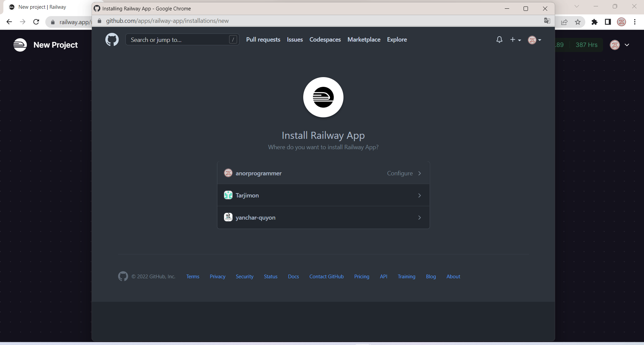This screenshot has height=345, width=644.
Task: Open Terms footer link
Action: [193, 277]
